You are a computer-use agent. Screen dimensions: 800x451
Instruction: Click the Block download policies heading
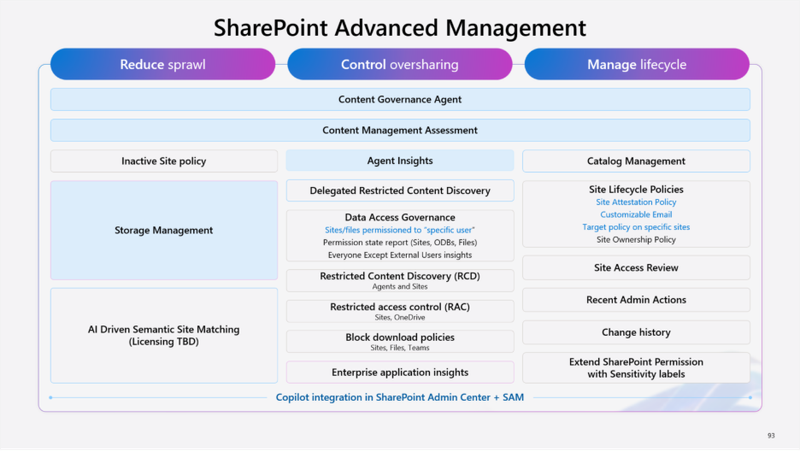[x=400, y=337]
